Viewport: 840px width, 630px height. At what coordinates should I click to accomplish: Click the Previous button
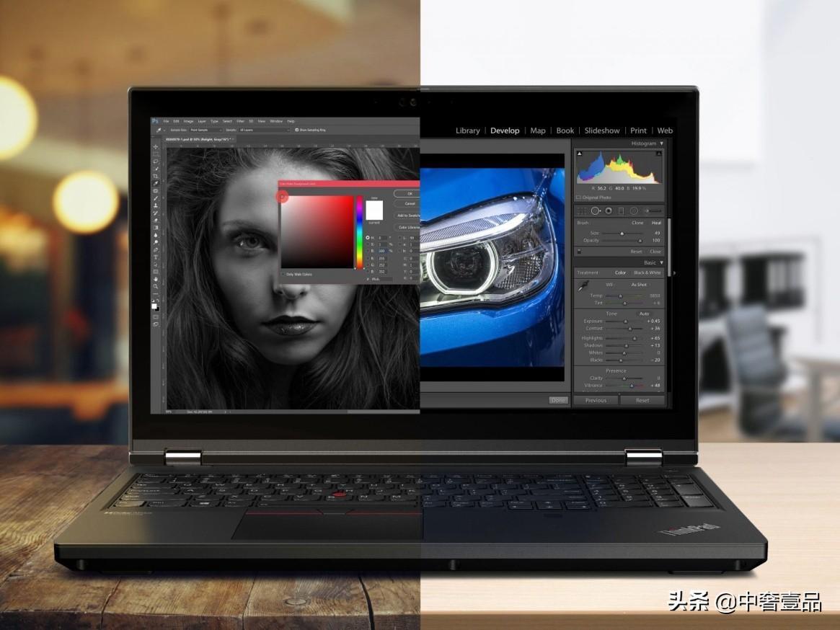596,400
